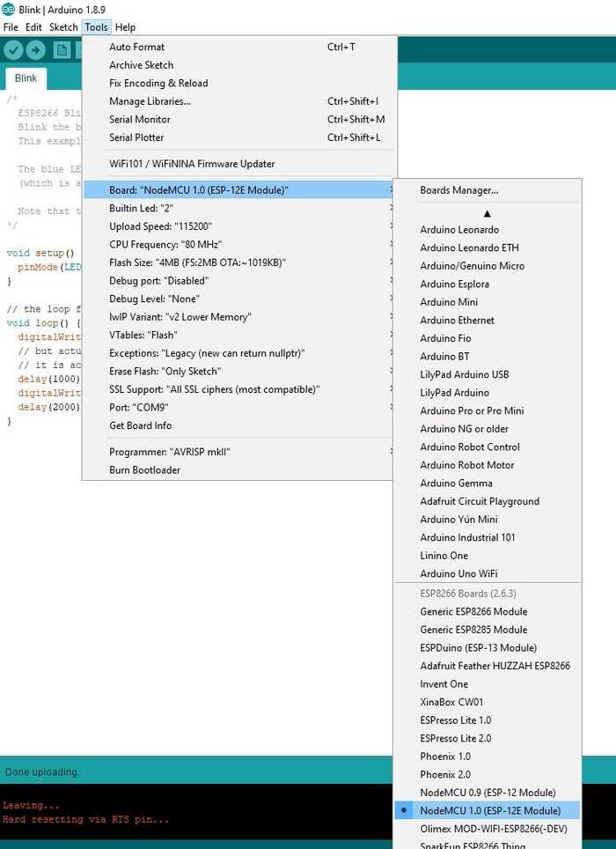The image size is (616, 849).
Task: Select the Arduino Gemma board
Action: pos(488,484)
